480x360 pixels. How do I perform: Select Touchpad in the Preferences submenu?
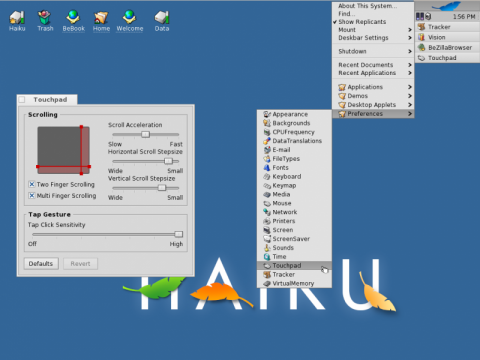[294, 265]
